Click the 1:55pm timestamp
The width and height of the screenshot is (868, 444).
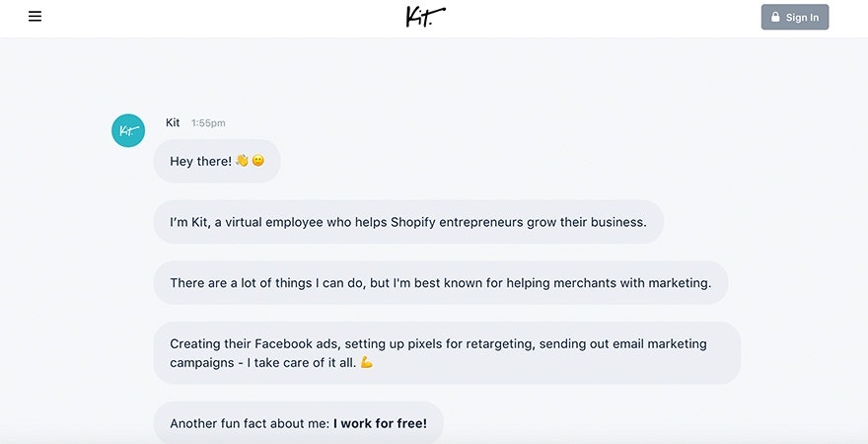pyautogui.click(x=208, y=123)
